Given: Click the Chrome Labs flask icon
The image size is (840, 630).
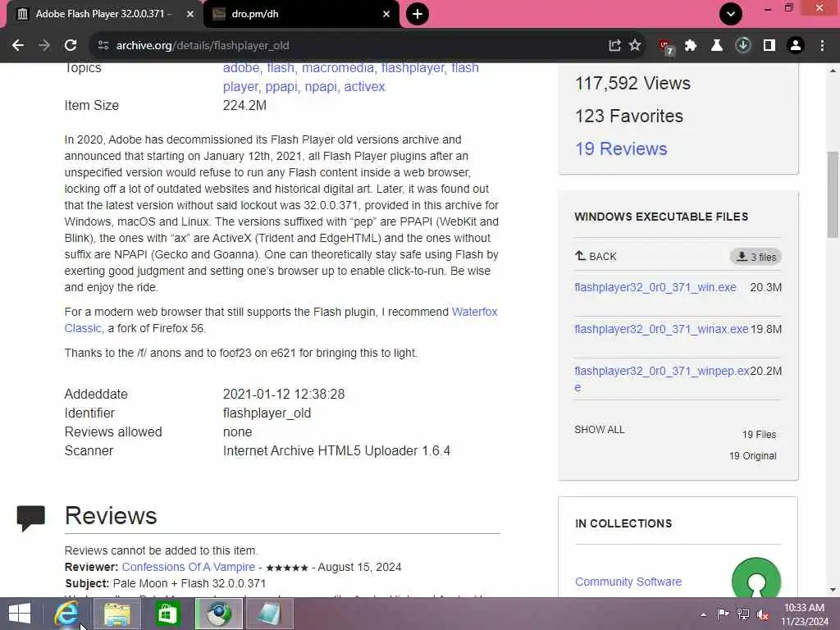Looking at the screenshot, I should (716, 46).
